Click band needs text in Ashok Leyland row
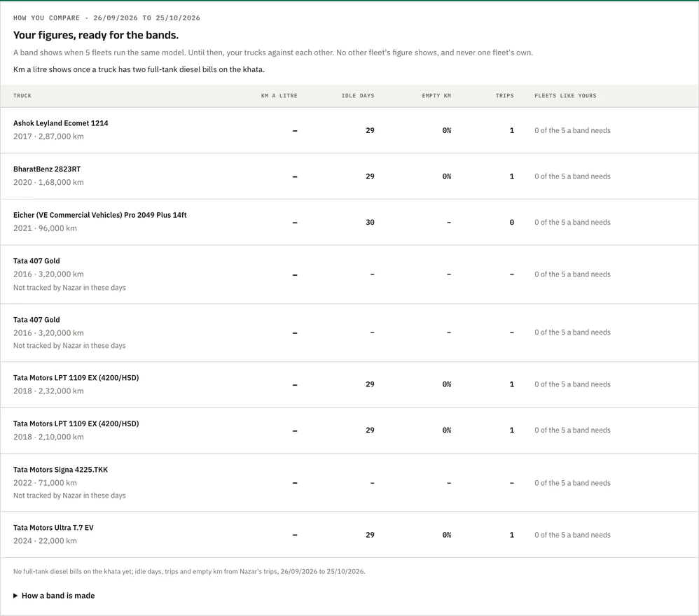 (x=572, y=130)
